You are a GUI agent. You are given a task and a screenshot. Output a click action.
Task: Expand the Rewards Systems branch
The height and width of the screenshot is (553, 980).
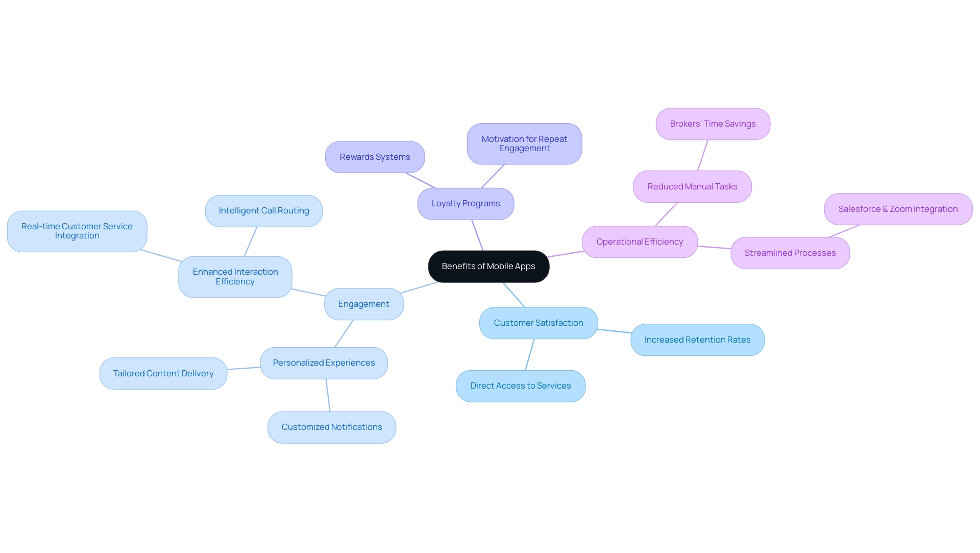(375, 156)
